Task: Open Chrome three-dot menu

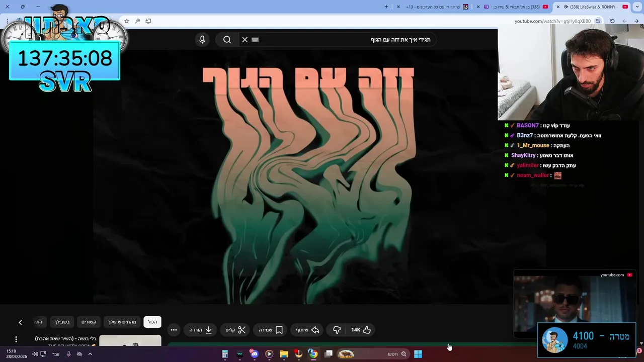Action: [x=8, y=21]
